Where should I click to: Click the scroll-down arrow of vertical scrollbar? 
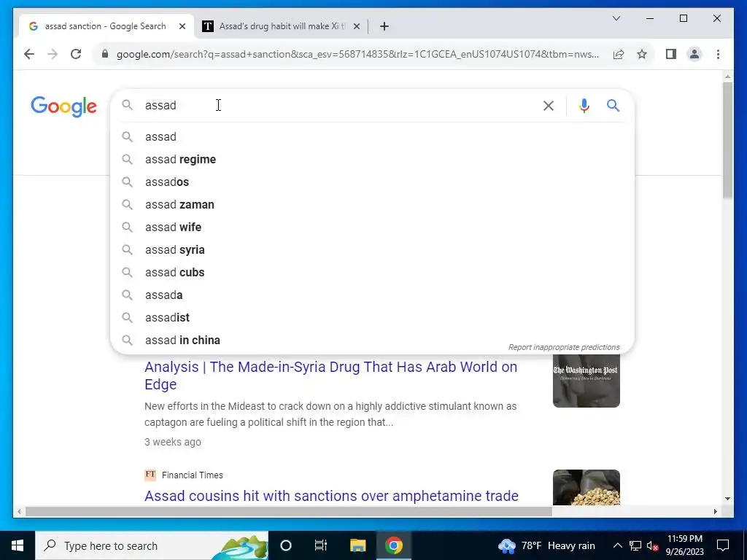click(727, 499)
